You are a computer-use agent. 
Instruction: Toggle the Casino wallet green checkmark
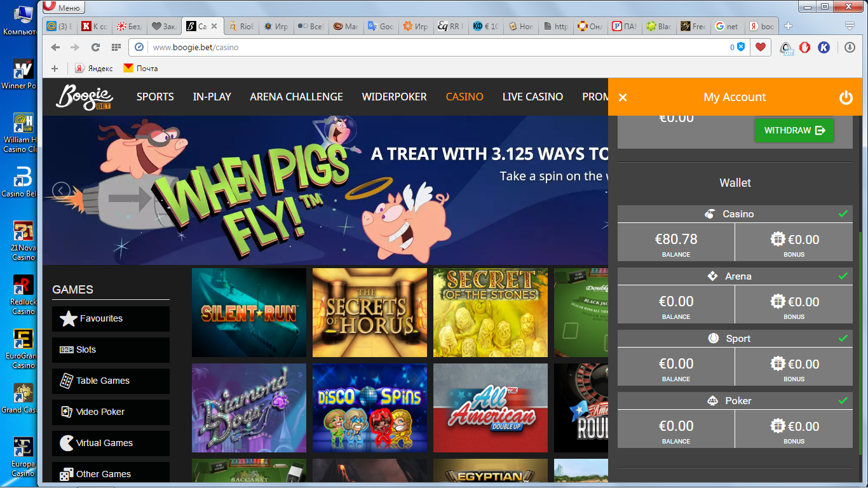[843, 213]
